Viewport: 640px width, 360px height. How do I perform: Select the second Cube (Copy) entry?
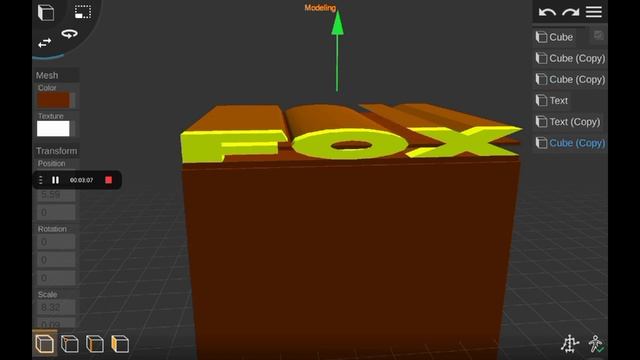570,80
